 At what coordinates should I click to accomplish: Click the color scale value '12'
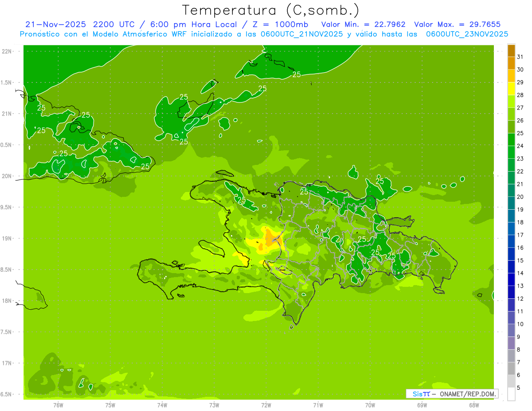click(x=520, y=298)
